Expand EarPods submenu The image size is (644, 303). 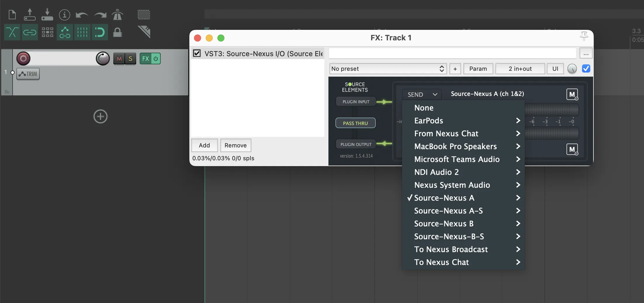tap(463, 120)
